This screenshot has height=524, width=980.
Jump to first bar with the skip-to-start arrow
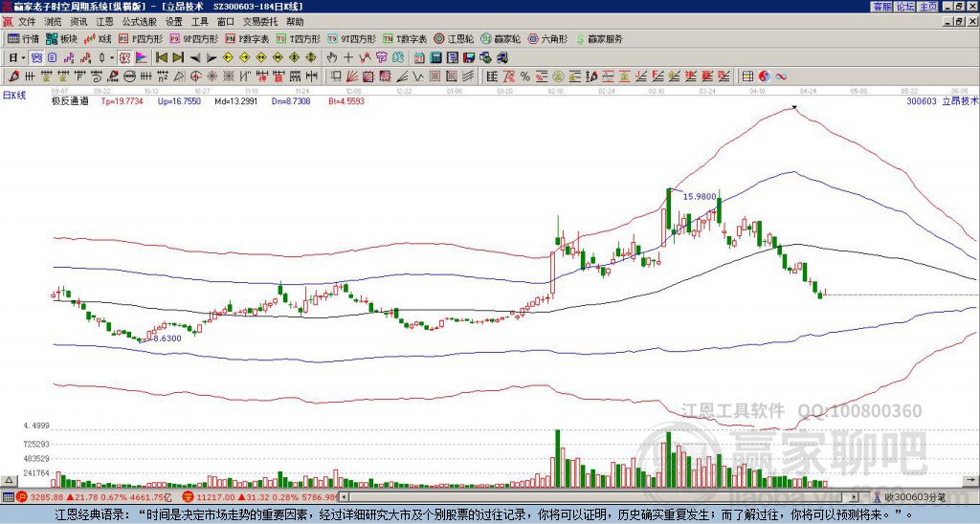coord(161,58)
